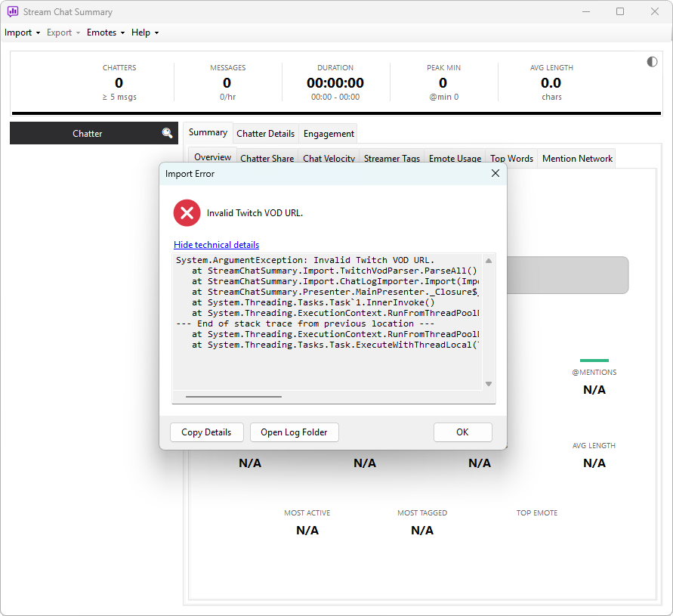Click the horizontal scrollbar of stack trace
The image size is (673, 616).
(233, 397)
